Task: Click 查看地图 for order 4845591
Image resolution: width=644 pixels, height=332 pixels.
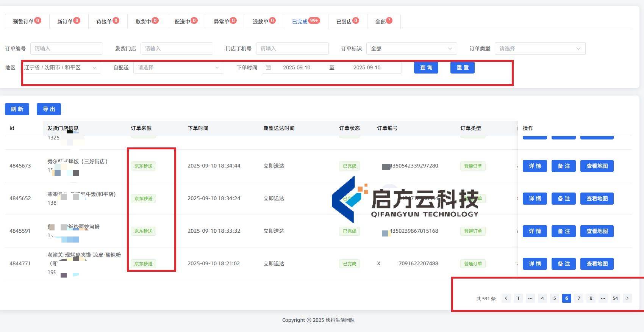Action: point(597,231)
